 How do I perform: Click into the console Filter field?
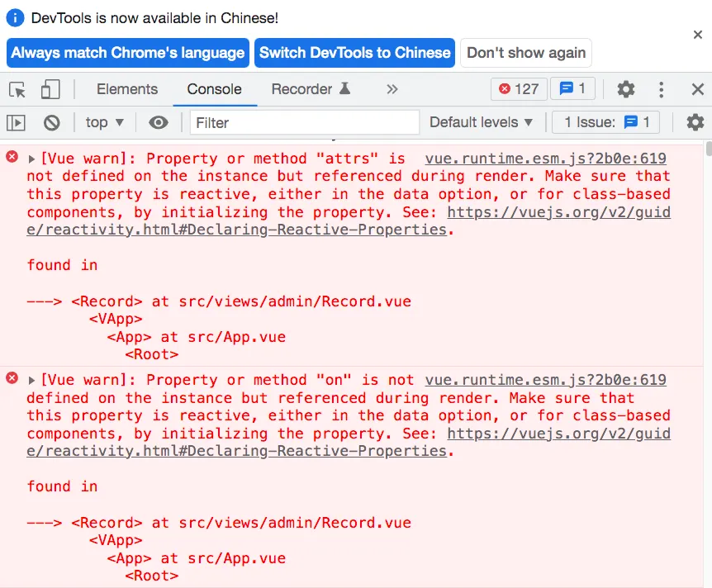pyautogui.click(x=305, y=122)
